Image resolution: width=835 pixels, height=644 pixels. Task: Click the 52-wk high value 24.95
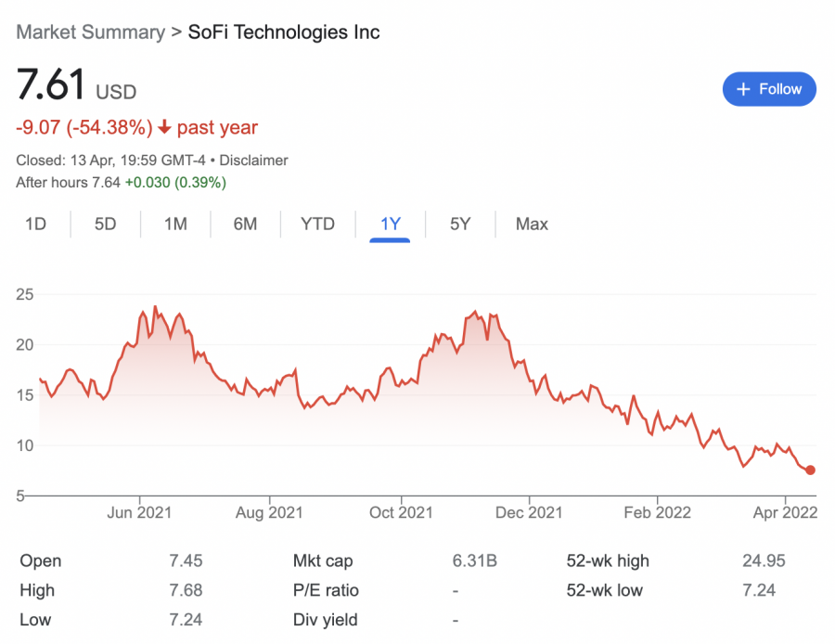tap(756, 560)
